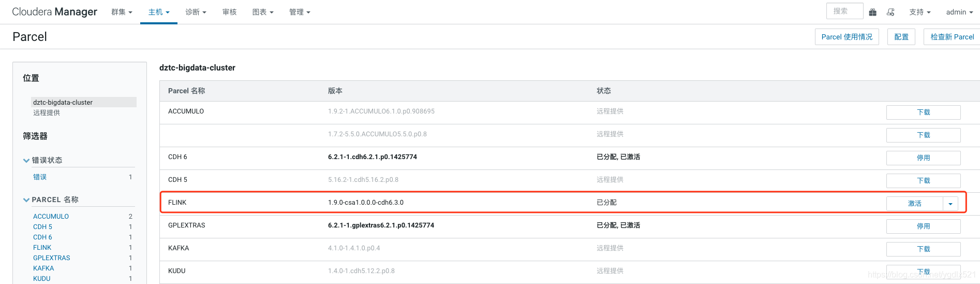Viewport: 980px width, 284px height.
Task: Download ACCUMULO 1.9.2 parcel
Action: [923, 112]
